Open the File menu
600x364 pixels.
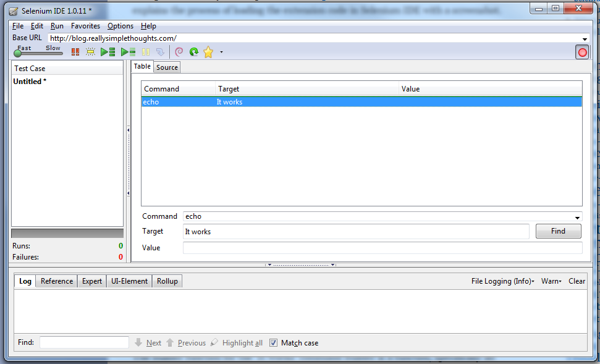coord(17,26)
